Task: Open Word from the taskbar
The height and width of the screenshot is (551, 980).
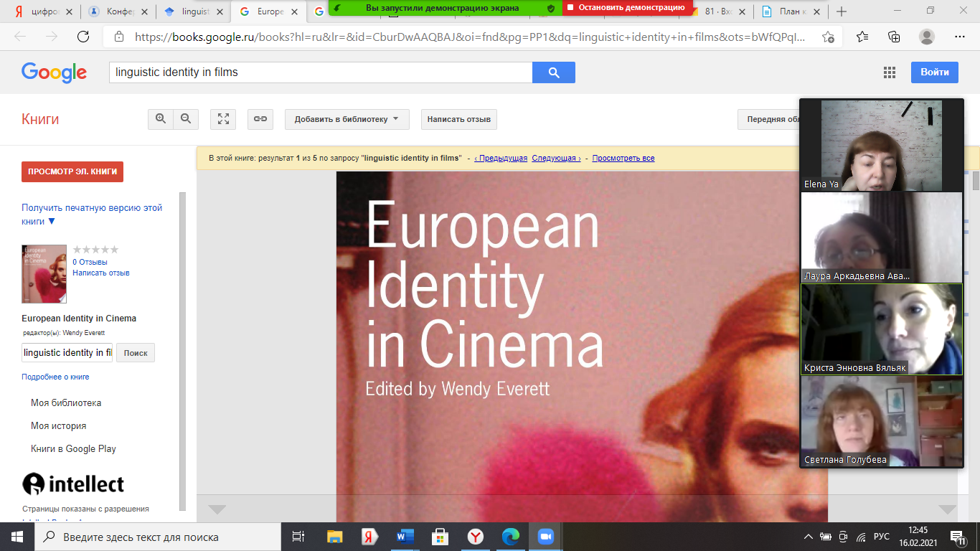Action: click(x=405, y=537)
